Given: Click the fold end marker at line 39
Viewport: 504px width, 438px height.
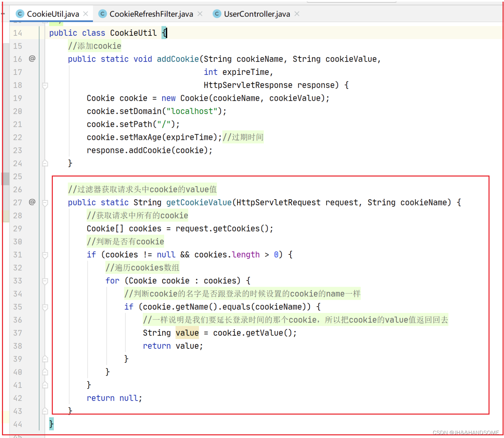Looking at the screenshot, I should 45,359.
